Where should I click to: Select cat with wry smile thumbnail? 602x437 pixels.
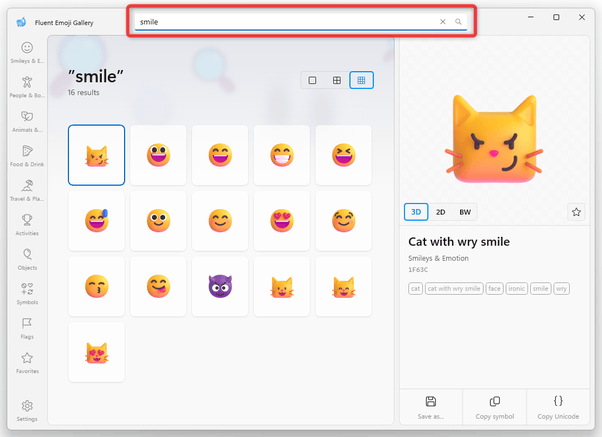tap(96, 155)
